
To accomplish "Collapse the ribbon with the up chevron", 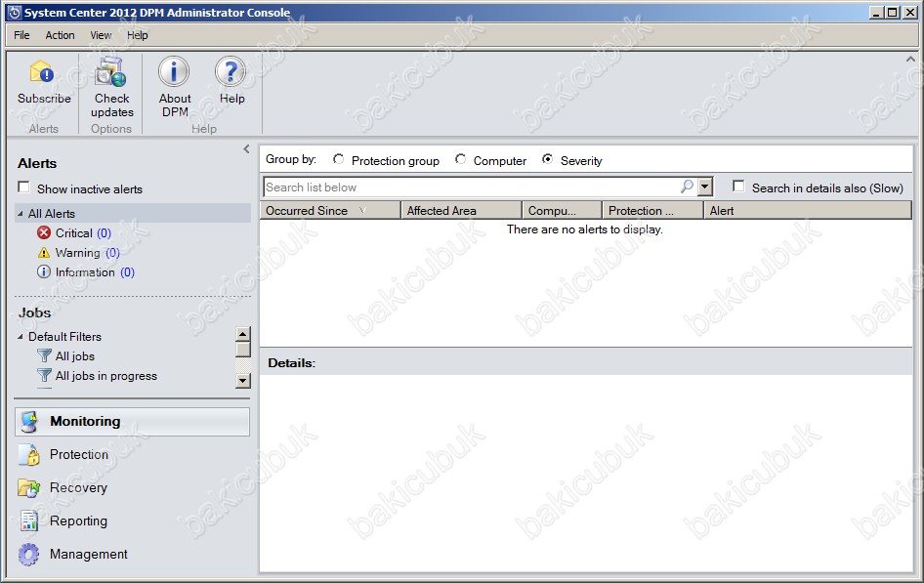I will point(910,59).
